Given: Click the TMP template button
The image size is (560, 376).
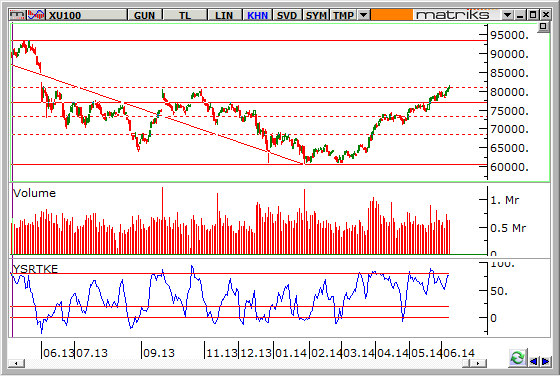Looking at the screenshot, I should coord(344,15).
